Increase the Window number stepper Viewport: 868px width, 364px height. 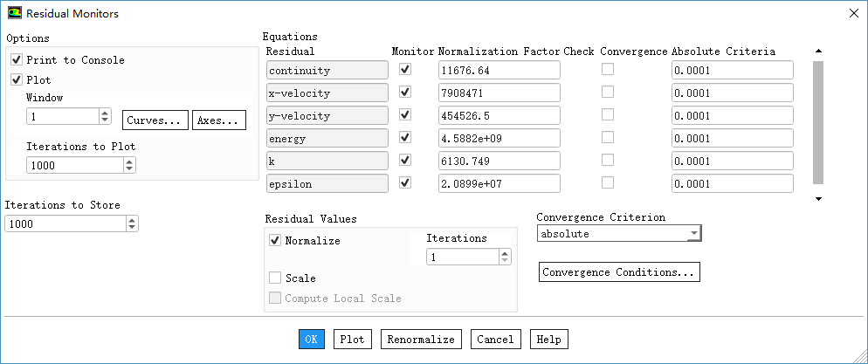[105, 113]
